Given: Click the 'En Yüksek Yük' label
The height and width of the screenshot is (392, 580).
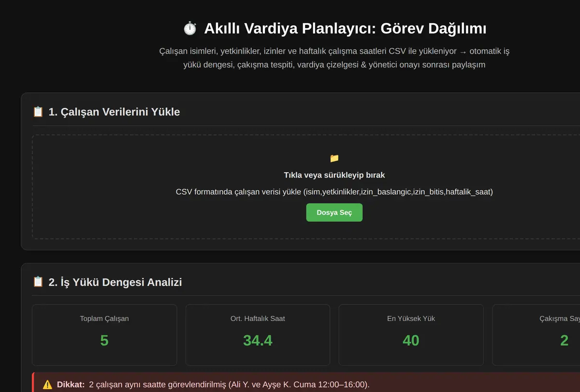Looking at the screenshot, I should pyautogui.click(x=411, y=319).
